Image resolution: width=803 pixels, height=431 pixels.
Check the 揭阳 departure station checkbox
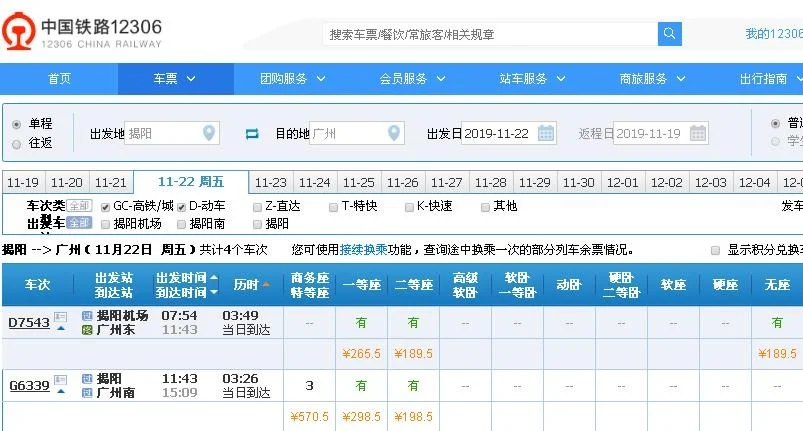tap(257, 224)
